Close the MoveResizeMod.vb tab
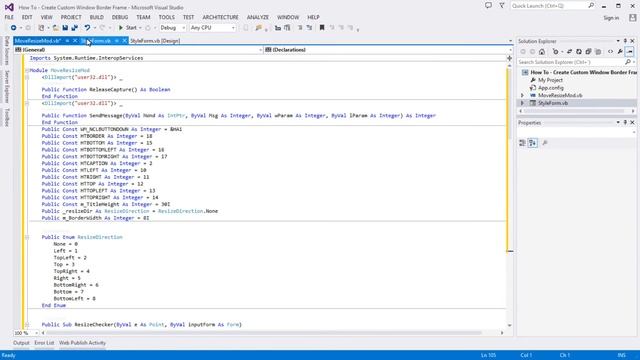Screen dimensions: 640x360 pos(75,41)
